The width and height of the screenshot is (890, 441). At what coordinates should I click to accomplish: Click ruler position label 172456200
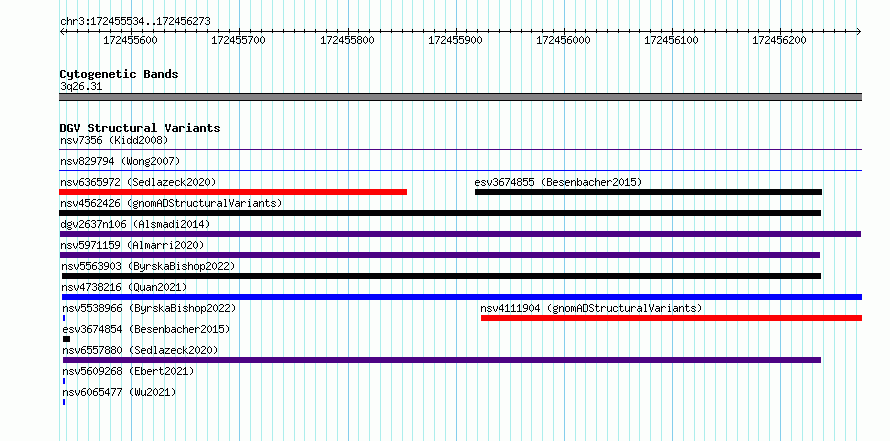pyautogui.click(x=779, y=40)
